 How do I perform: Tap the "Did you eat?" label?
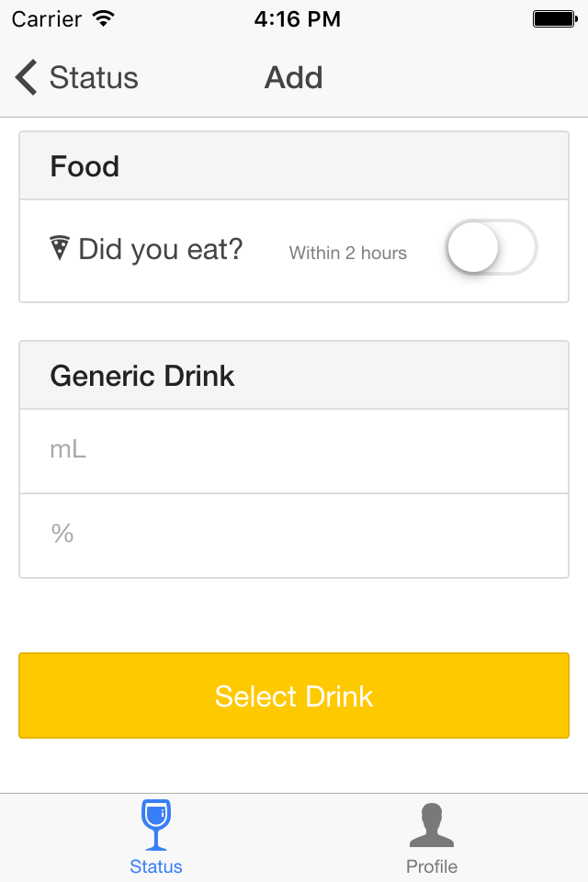(161, 248)
